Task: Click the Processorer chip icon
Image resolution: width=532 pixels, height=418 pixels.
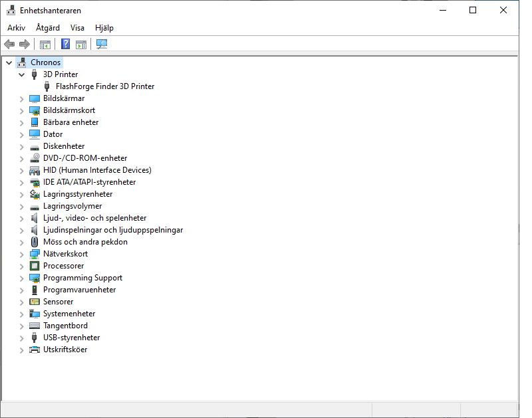Action: point(35,266)
